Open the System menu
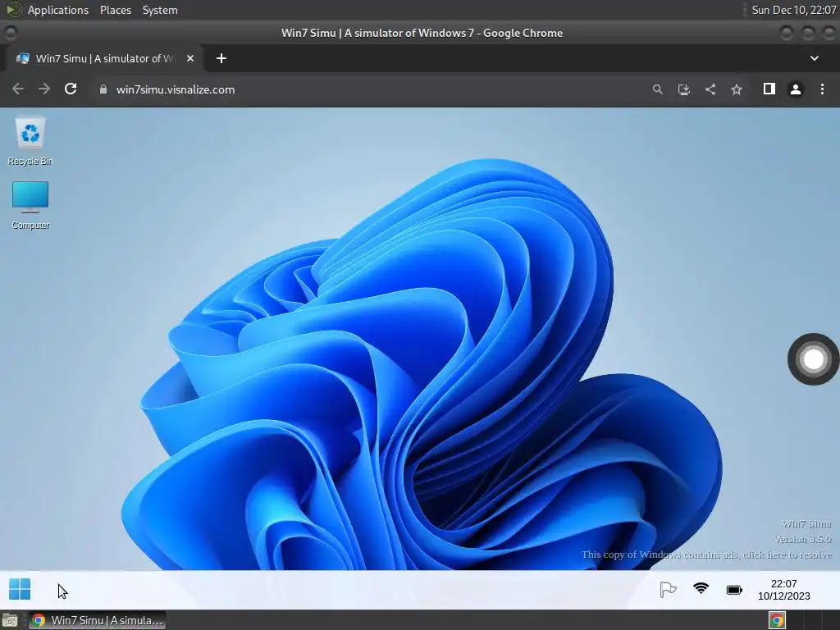The image size is (840, 630). 160,10
